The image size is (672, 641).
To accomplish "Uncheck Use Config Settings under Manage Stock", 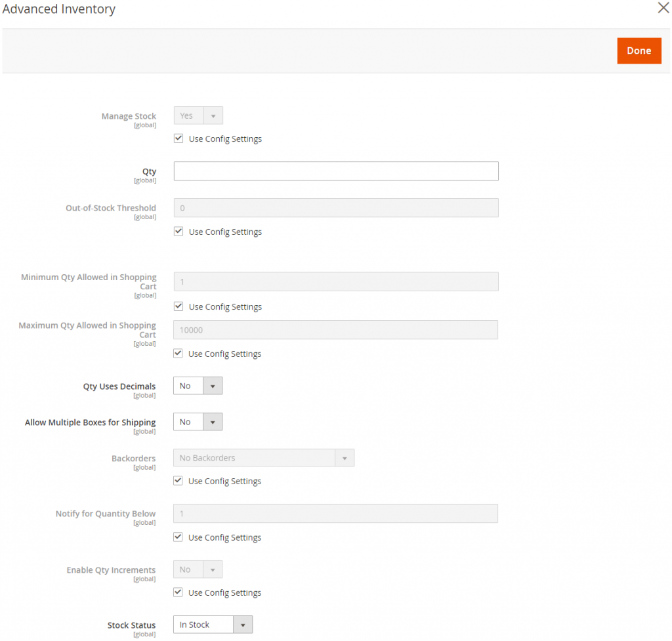I will point(178,138).
